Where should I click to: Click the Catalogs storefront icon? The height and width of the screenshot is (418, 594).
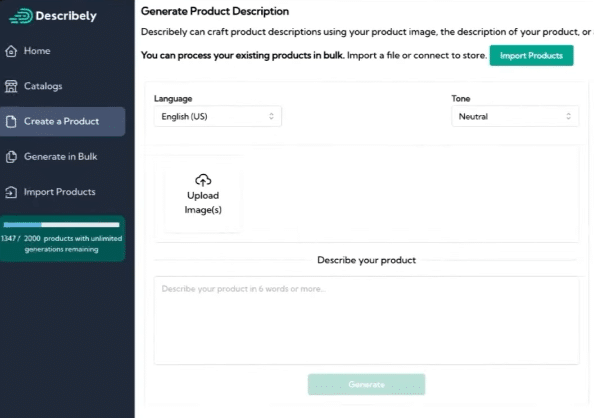click(11, 86)
